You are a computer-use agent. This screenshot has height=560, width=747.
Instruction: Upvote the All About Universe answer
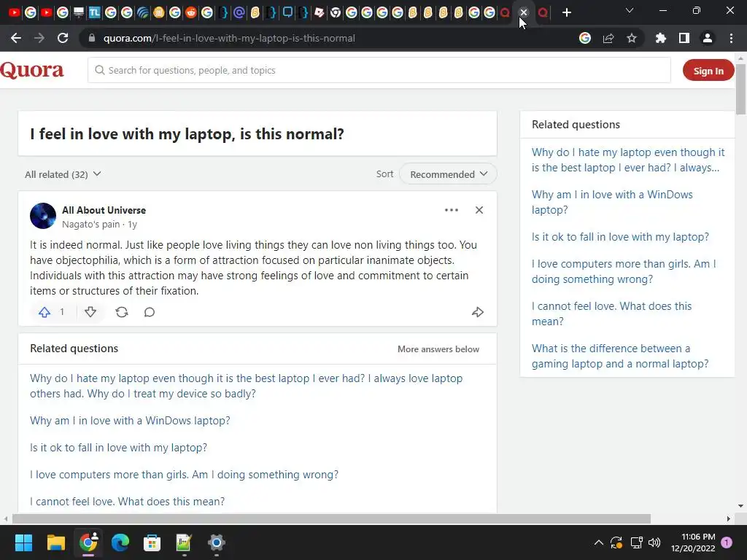[44, 312]
